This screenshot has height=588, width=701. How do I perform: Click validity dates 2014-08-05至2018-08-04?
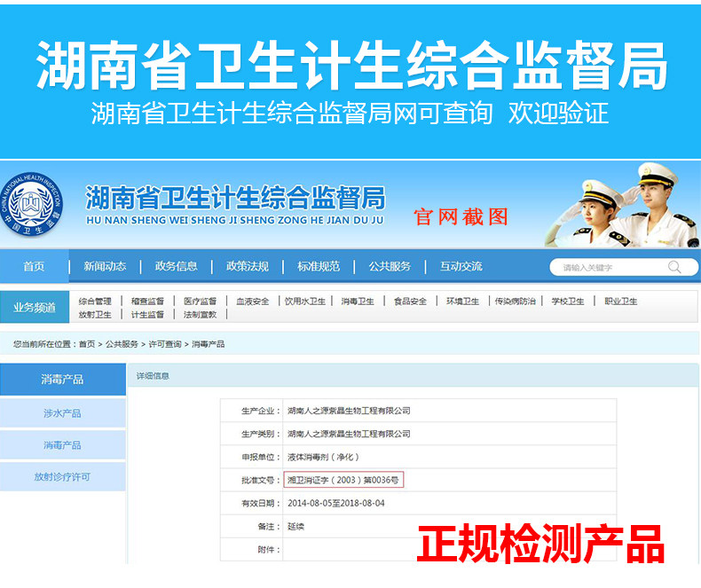coord(336,503)
